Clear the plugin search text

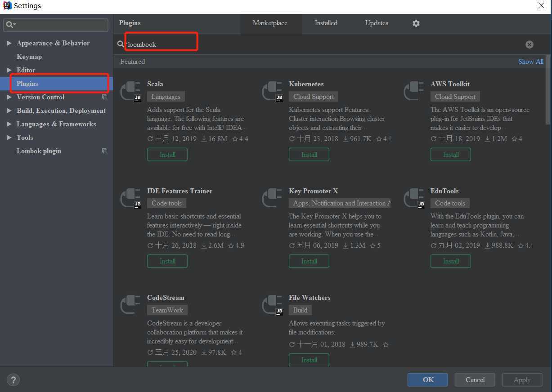(530, 45)
